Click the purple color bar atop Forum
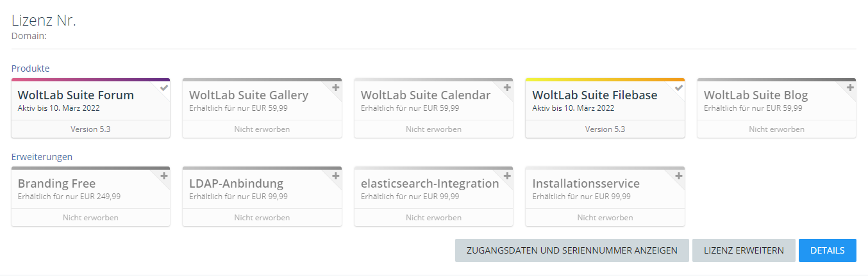This screenshot has height=276, width=868. (x=90, y=80)
